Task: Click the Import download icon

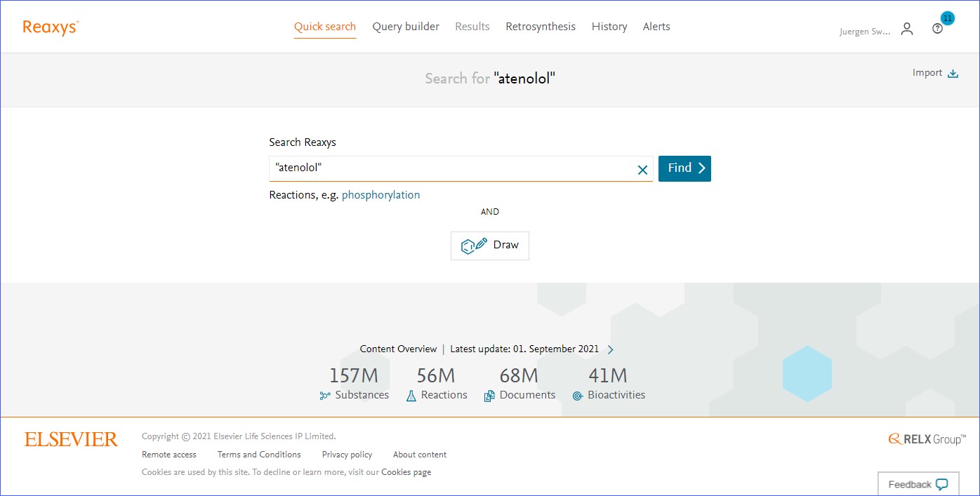Action: pos(953,74)
